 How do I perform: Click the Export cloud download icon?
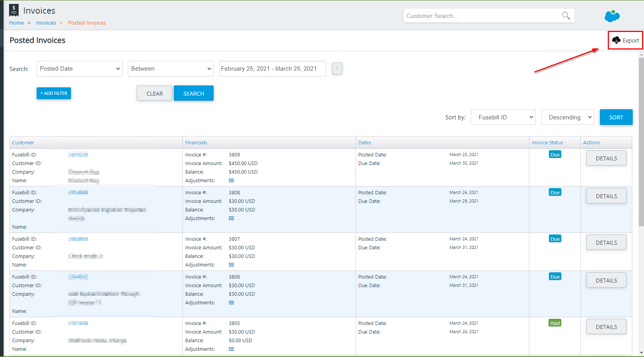coord(616,40)
